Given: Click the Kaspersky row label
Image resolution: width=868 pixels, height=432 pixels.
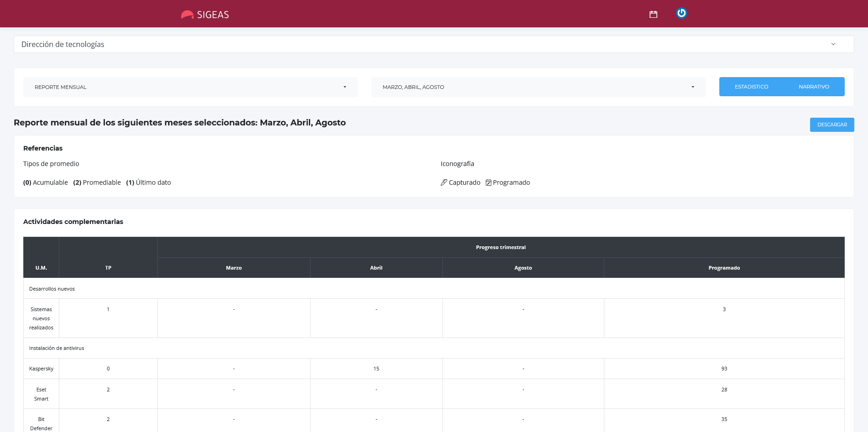Looking at the screenshot, I should tap(41, 369).
